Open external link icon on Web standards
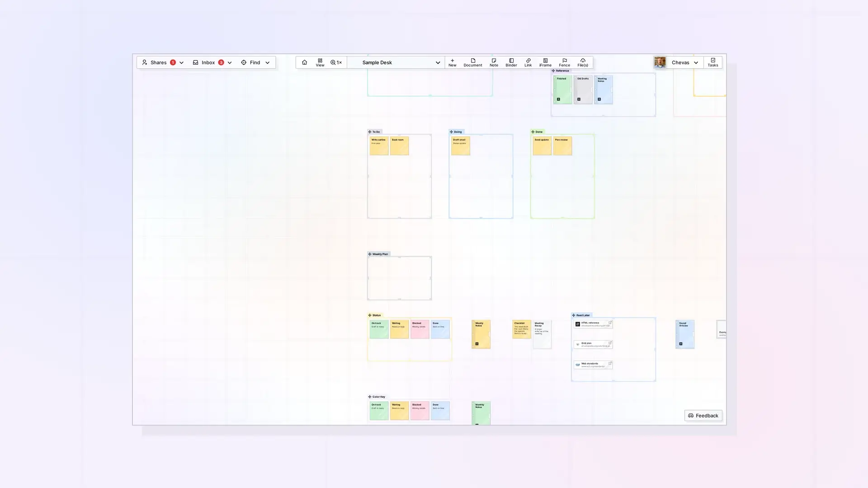Viewport: 868px width, 488px height. pos(610,363)
